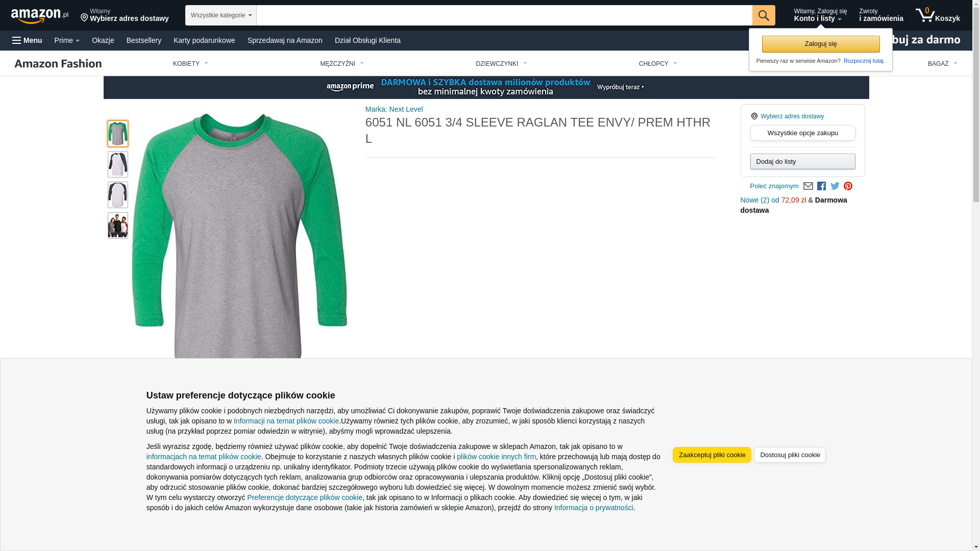Share product on Twitter icon
This screenshot has width=980, height=551.
point(835,186)
